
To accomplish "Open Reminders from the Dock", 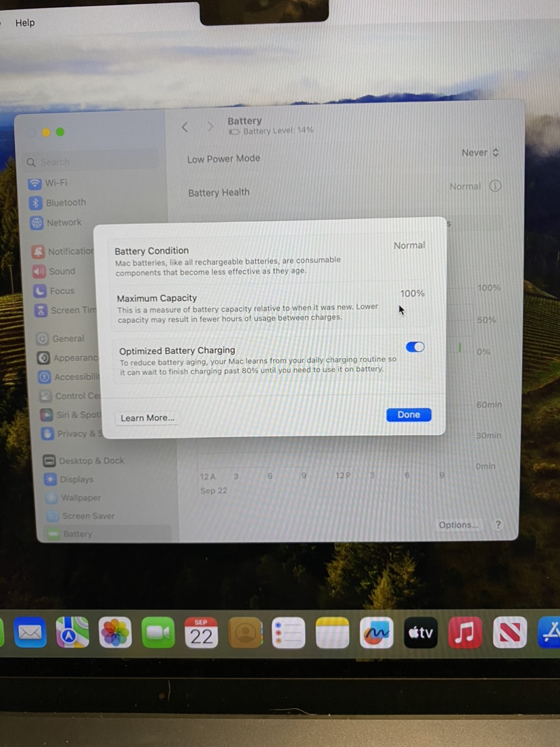I will click(x=288, y=632).
